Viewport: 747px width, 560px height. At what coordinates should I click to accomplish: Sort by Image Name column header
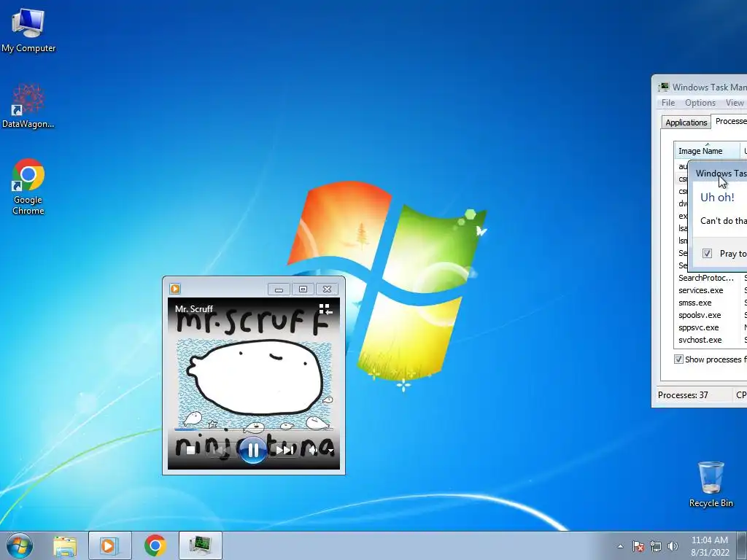[707, 151]
